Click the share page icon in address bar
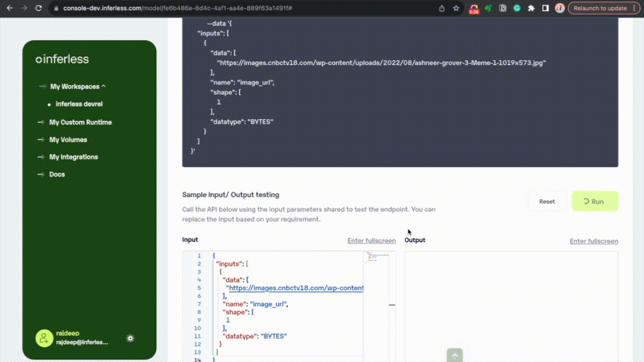 [x=442, y=8]
